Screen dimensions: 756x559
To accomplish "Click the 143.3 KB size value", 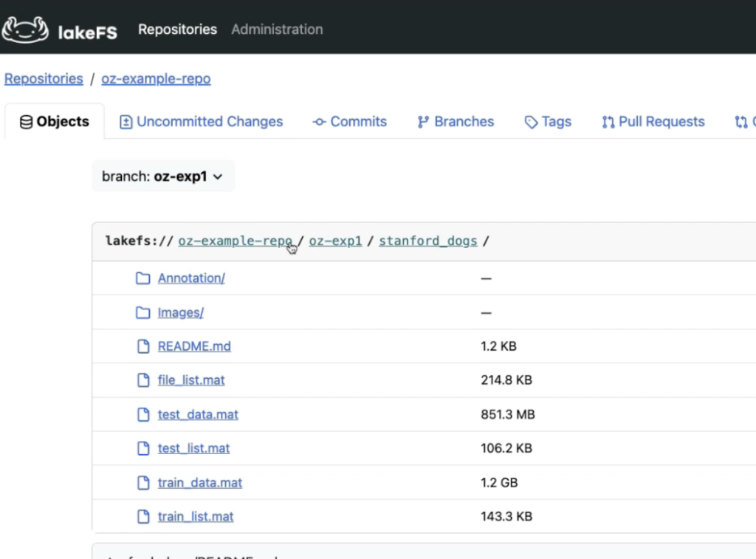I will point(506,517).
